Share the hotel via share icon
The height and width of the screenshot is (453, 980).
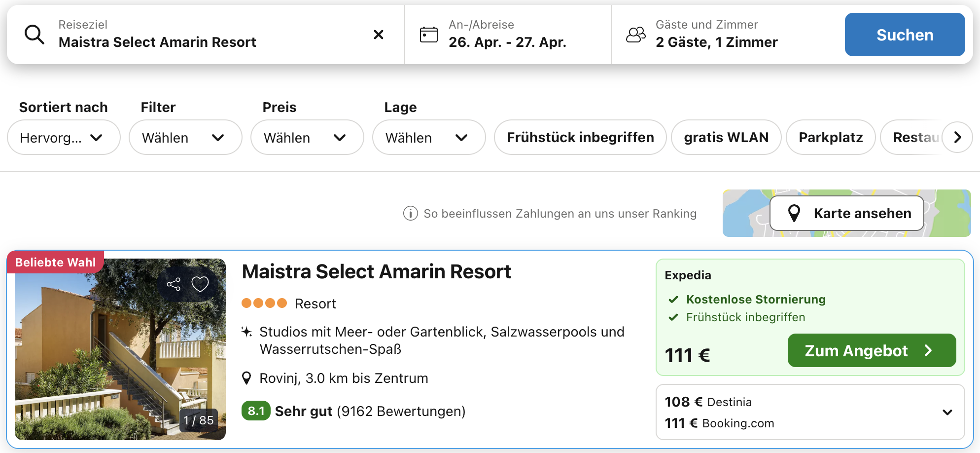tap(174, 284)
